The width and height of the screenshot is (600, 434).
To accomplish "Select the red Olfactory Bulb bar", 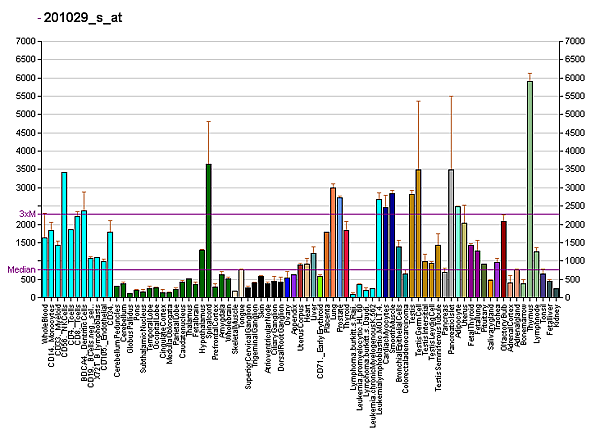I will [x=503, y=260].
